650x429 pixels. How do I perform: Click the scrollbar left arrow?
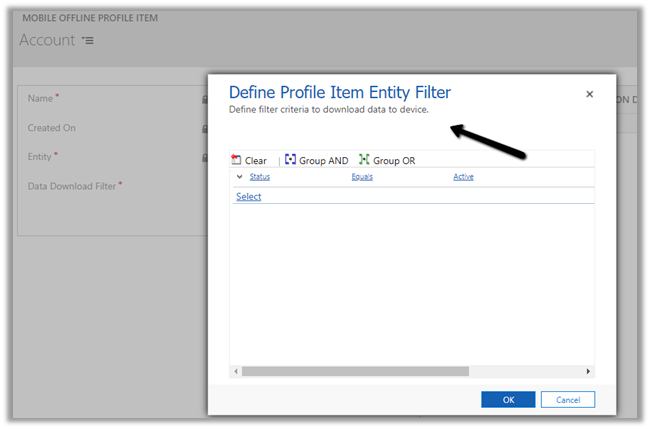click(x=237, y=371)
